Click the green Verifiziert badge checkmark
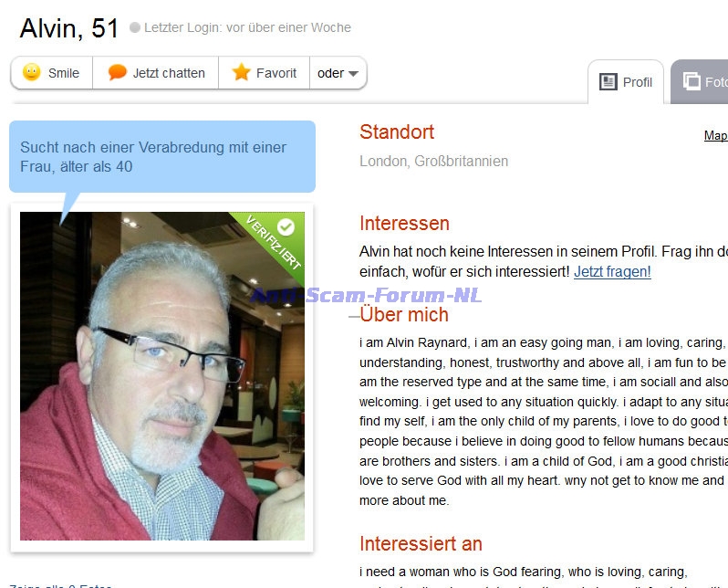The height and width of the screenshot is (588, 728). [286, 226]
